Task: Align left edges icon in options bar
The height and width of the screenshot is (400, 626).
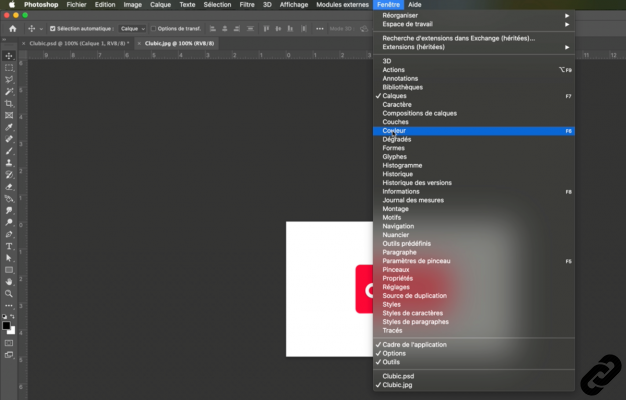Action: pyautogui.click(x=212, y=29)
